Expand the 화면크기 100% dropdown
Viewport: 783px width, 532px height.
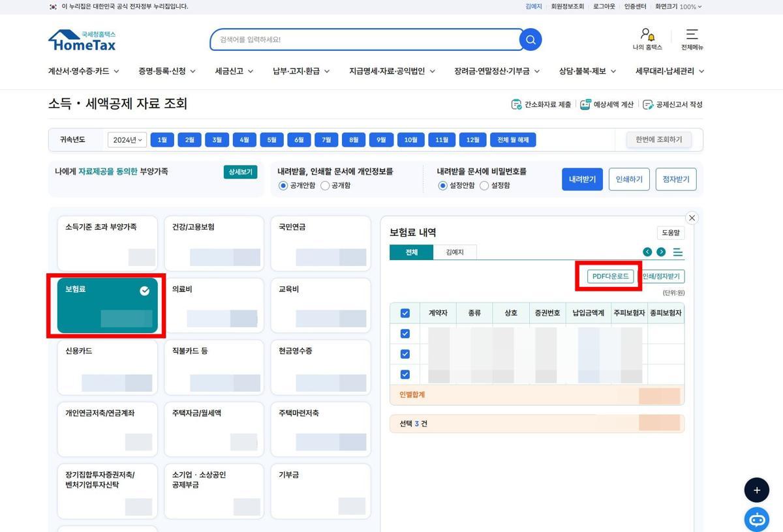click(679, 7)
